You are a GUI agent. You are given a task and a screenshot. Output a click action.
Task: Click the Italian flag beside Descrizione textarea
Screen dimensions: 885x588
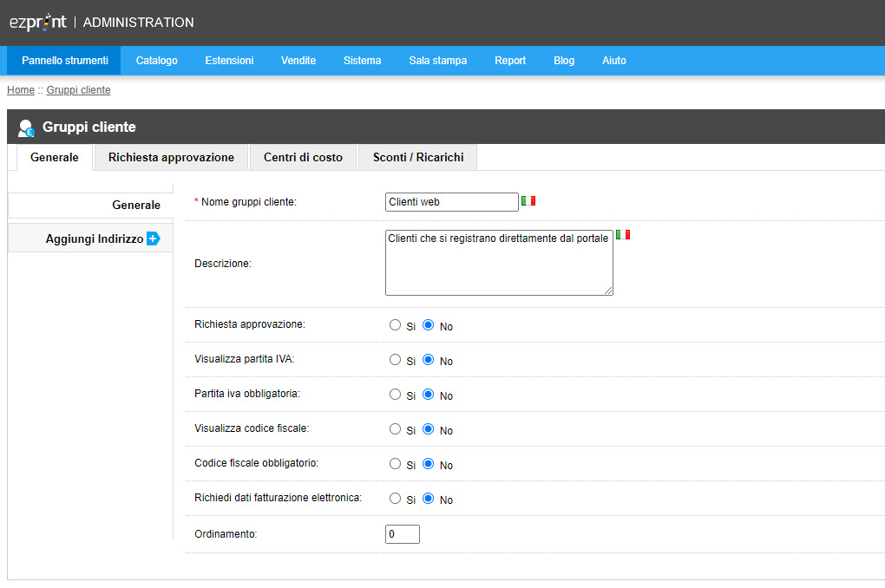pyautogui.click(x=623, y=234)
